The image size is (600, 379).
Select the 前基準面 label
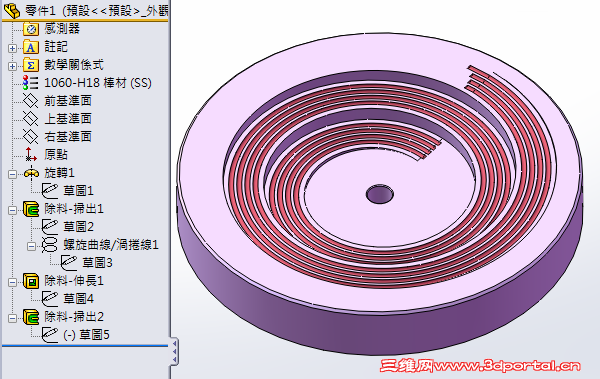(x=68, y=101)
